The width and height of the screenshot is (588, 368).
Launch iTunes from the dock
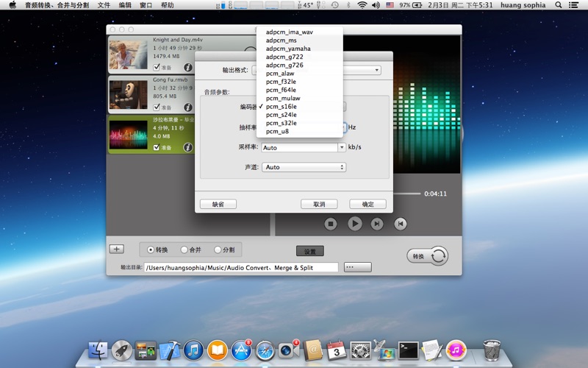pos(193,350)
